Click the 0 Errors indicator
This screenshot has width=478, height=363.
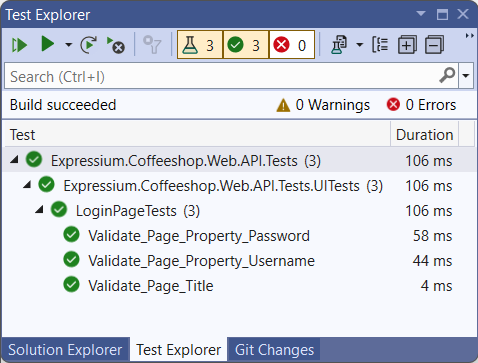421,105
